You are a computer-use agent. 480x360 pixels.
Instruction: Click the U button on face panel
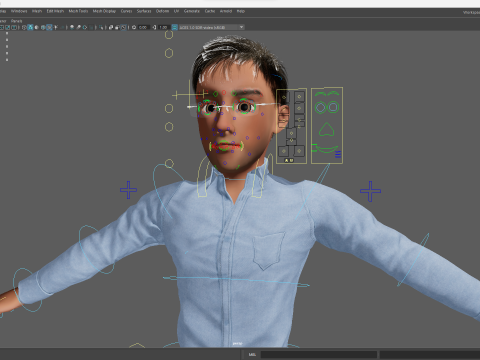(291, 161)
